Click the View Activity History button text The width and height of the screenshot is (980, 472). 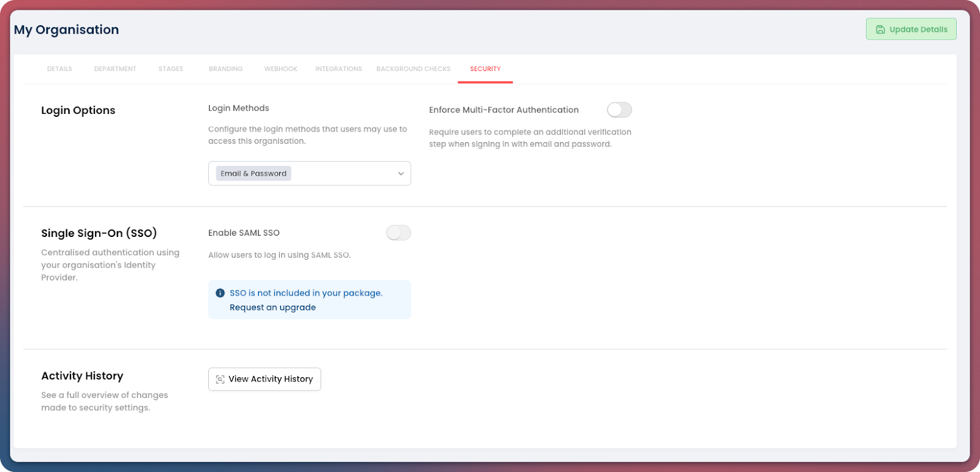tap(271, 380)
